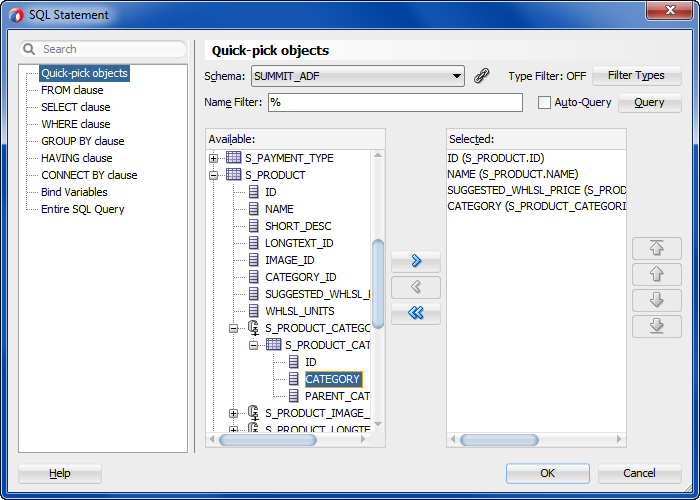Click the nested S_PRODUCT_CAT table icon

point(273,345)
